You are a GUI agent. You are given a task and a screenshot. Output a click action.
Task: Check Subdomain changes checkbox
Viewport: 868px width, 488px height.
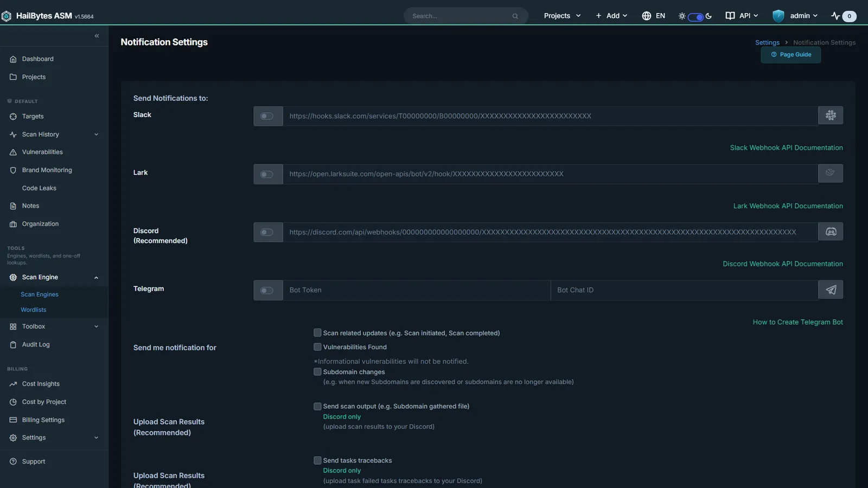point(317,372)
